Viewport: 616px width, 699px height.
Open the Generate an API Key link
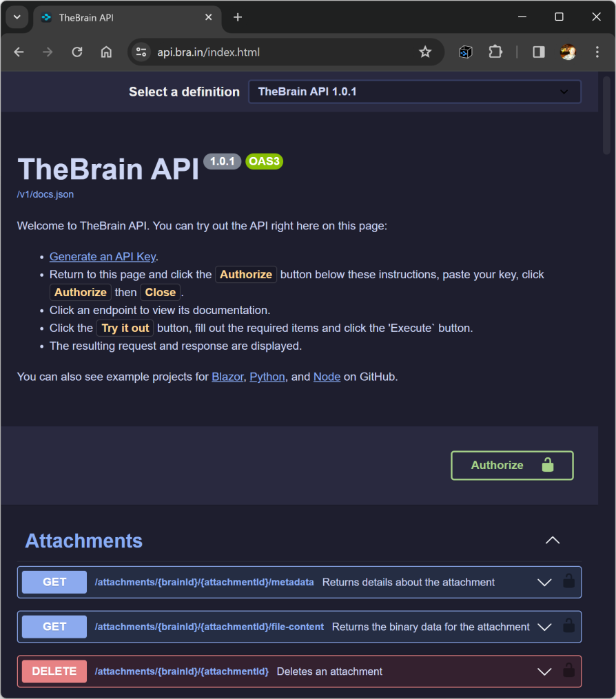(x=103, y=257)
